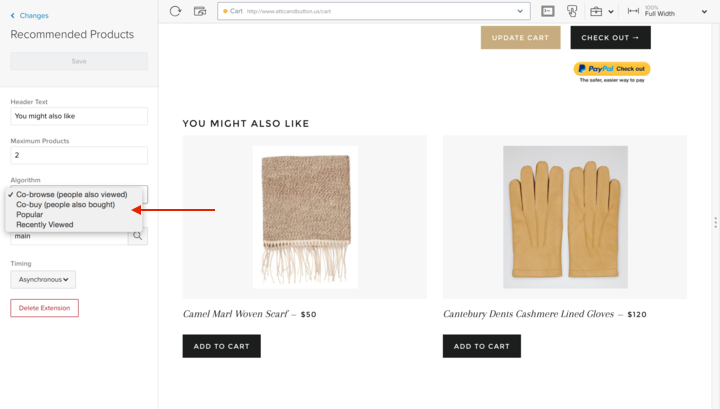The width and height of the screenshot is (720, 409).
Task: Open the Camel Marl Woven Scarf thumbnail
Action: [305, 217]
